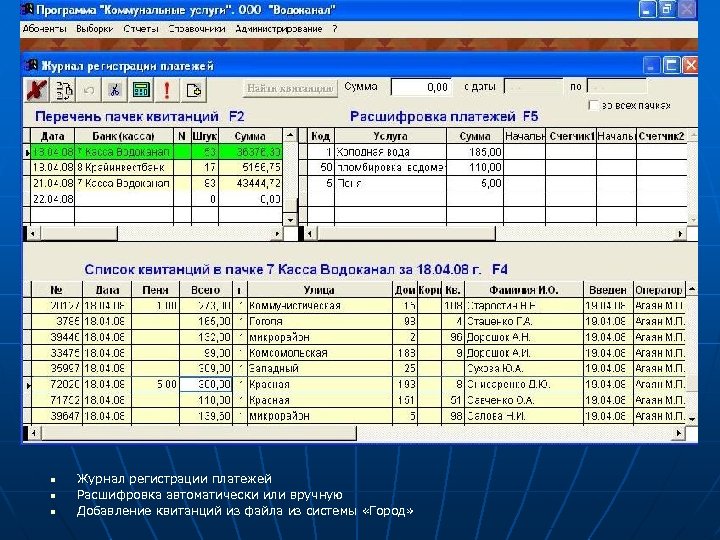Select the Холодная вода service row
The height and width of the screenshot is (540, 720).
point(497,152)
